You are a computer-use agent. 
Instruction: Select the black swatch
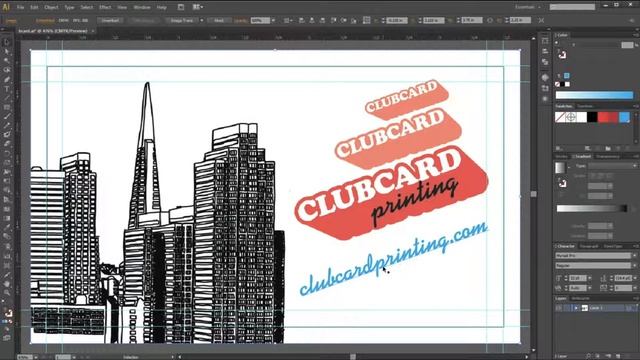[592, 118]
